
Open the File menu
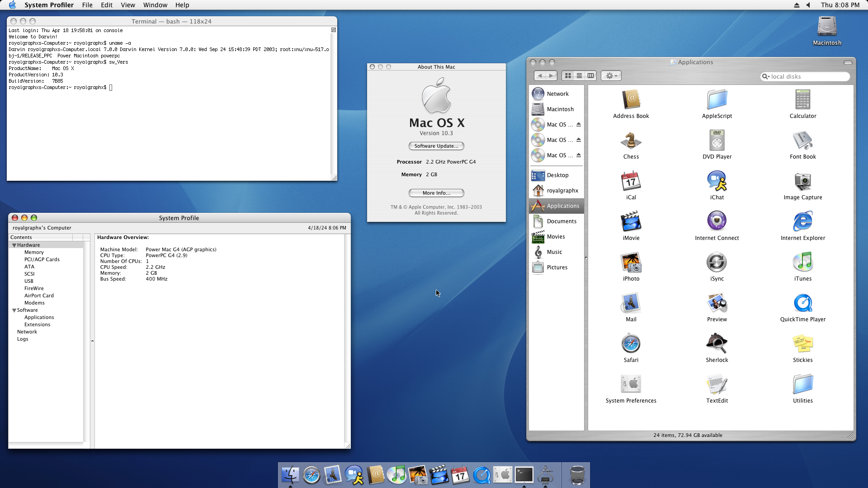(87, 5)
